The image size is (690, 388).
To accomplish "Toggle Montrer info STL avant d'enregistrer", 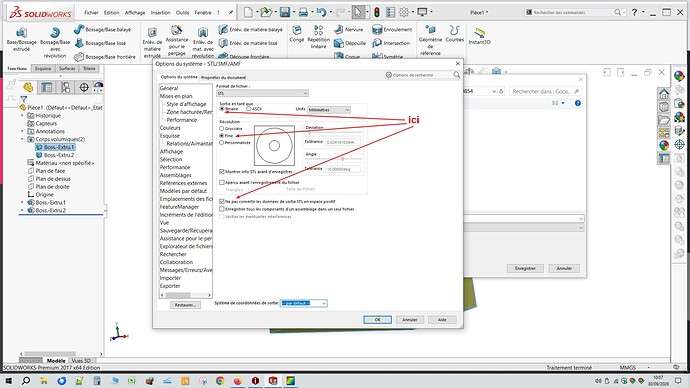I will coord(222,172).
